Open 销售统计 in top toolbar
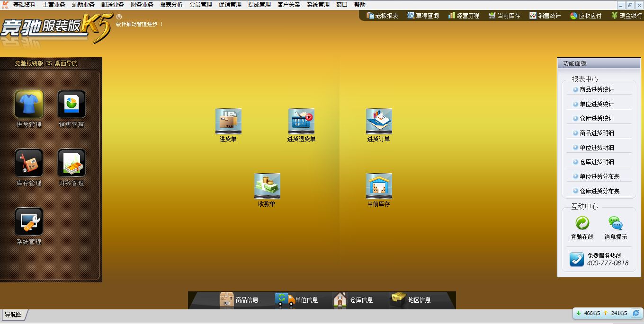The width and height of the screenshot is (644, 324). [x=545, y=16]
